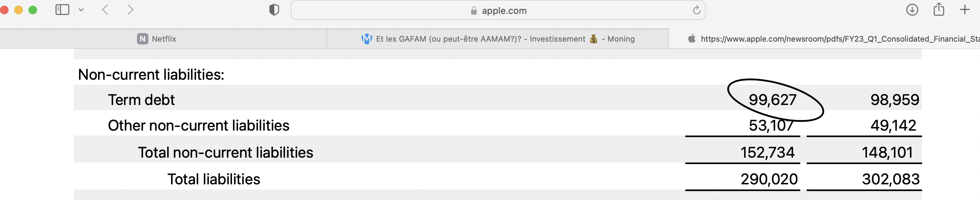Click the green fullscreen window button
Image resolution: width=980 pixels, height=200 pixels.
click(33, 10)
